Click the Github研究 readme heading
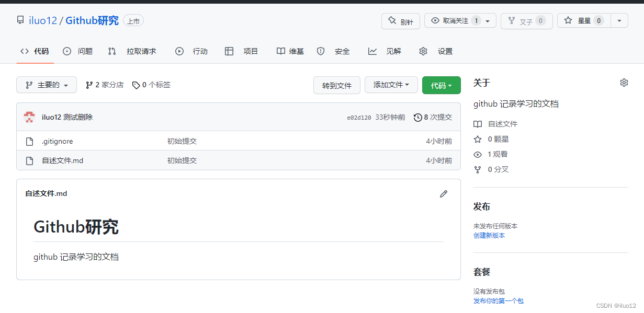The height and width of the screenshot is (313, 644). (76, 227)
